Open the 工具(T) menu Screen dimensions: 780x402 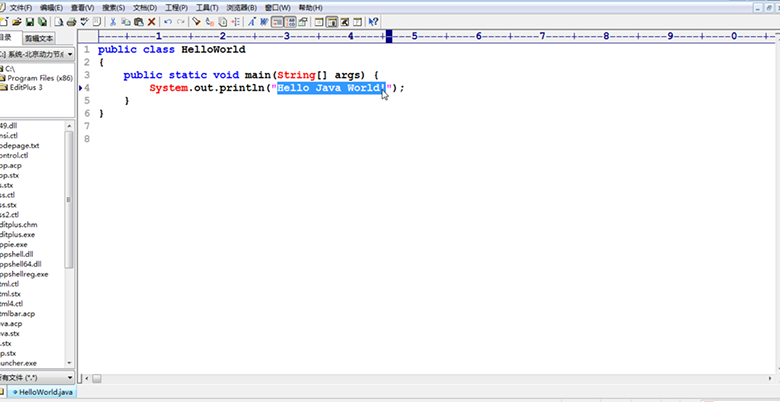(207, 8)
